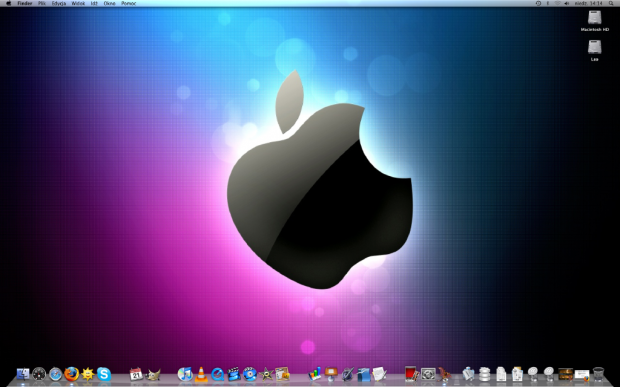Open iTunes from the Dock
Screen dimensions: 620x387
tap(185, 374)
